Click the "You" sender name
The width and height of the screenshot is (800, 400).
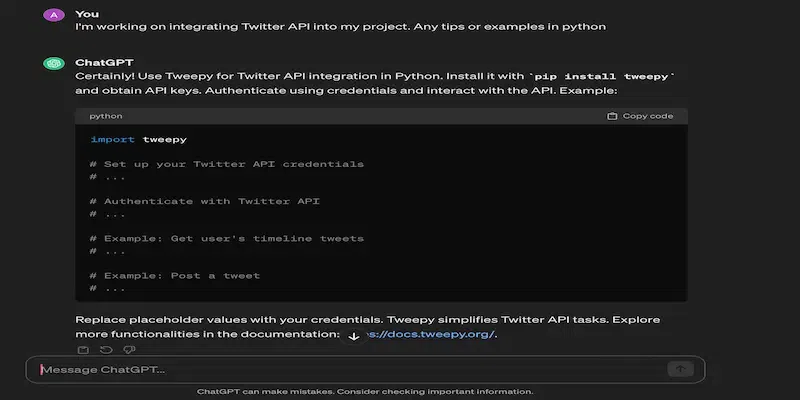[x=87, y=14]
